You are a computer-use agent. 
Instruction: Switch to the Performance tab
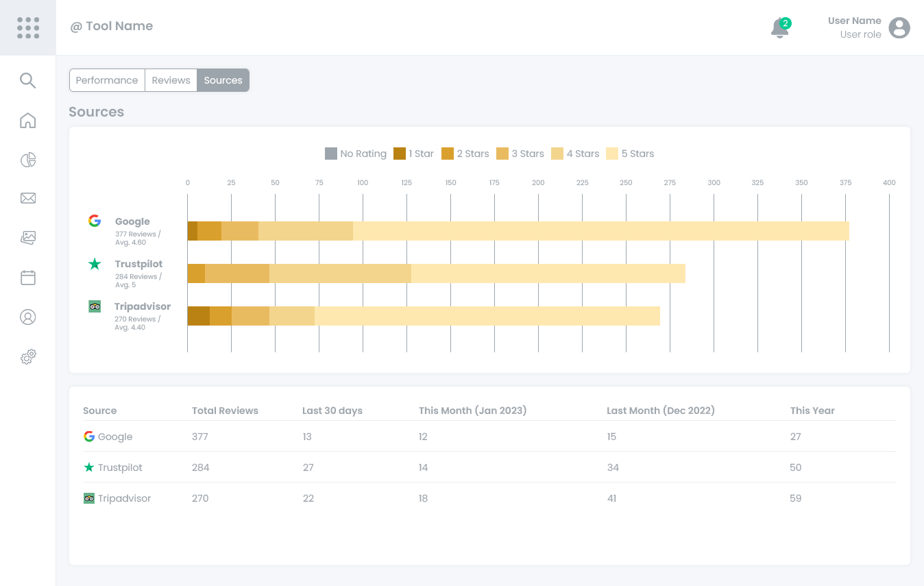tap(107, 80)
